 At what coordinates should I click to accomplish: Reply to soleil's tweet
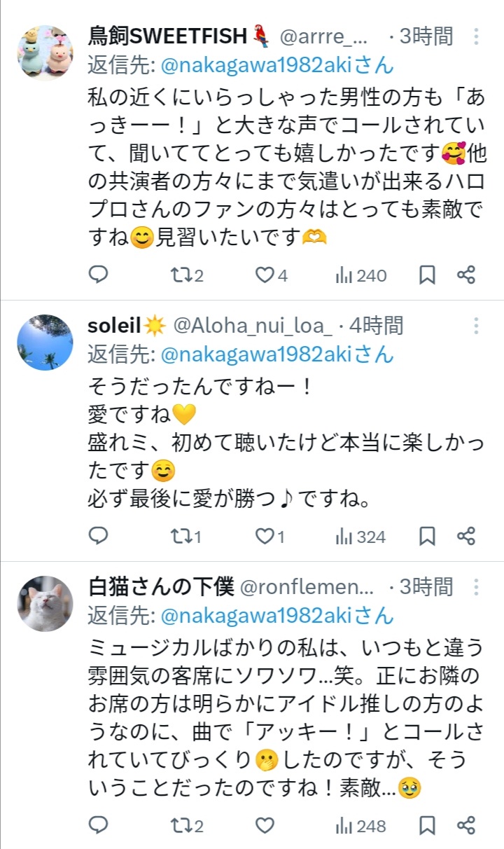tap(99, 537)
